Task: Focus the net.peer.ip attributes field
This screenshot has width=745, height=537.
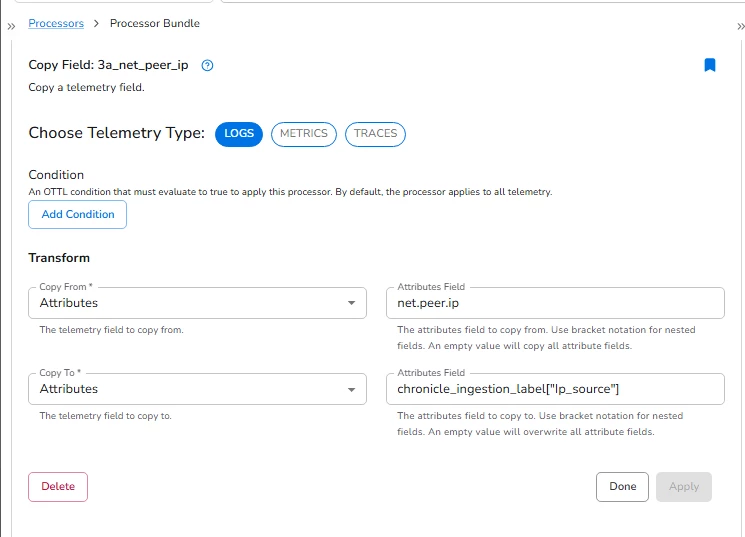Action: tap(555, 303)
